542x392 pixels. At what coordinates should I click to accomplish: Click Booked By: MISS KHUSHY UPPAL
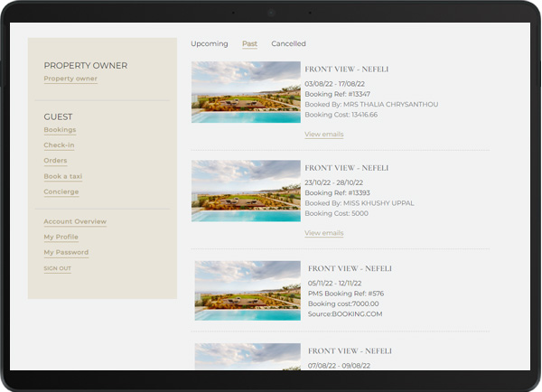coord(360,203)
